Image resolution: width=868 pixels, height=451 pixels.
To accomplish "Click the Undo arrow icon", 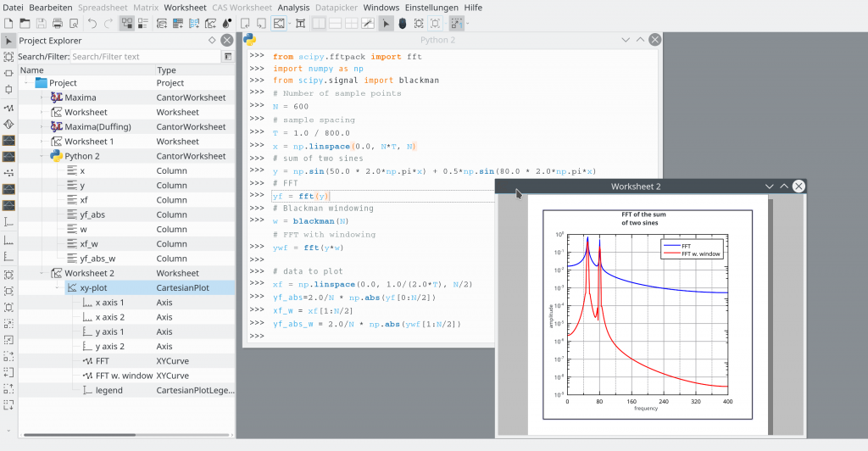I will pyautogui.click(x=92, y=24).
